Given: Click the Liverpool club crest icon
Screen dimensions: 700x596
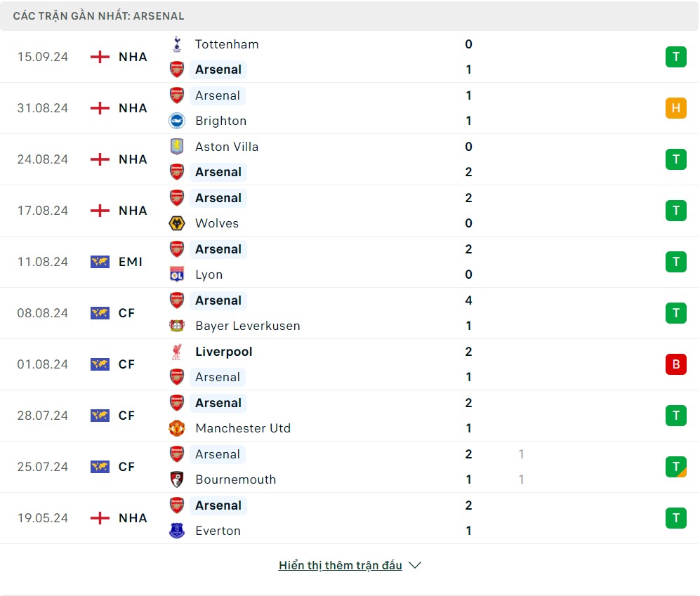Looking at the screenshot, I should pyautogui.click(x=177, y=352).
